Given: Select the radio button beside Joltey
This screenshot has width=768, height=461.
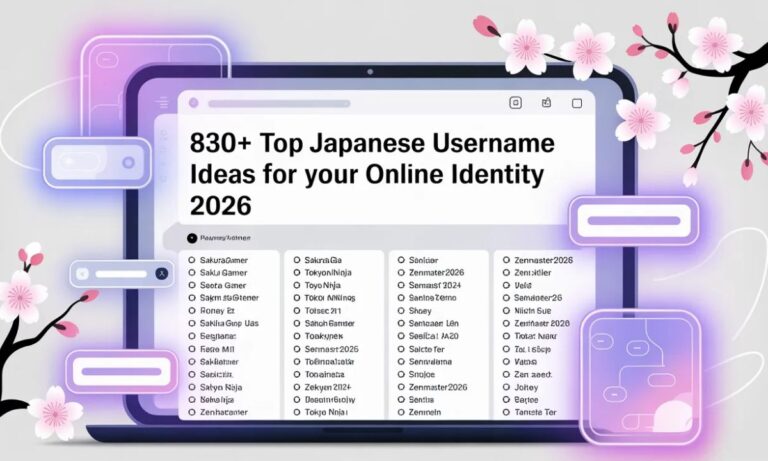Looking at the screenshot, I should click(506, 387).
